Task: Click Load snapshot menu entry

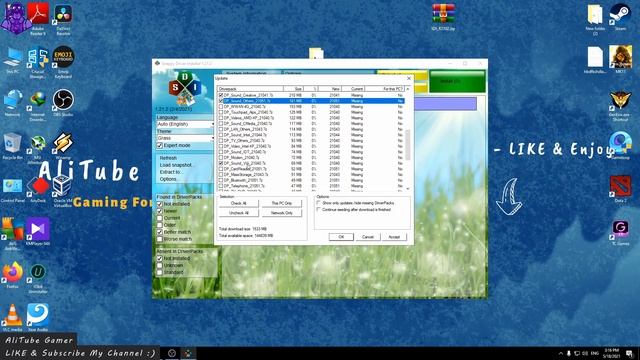Action: (176, 165)
